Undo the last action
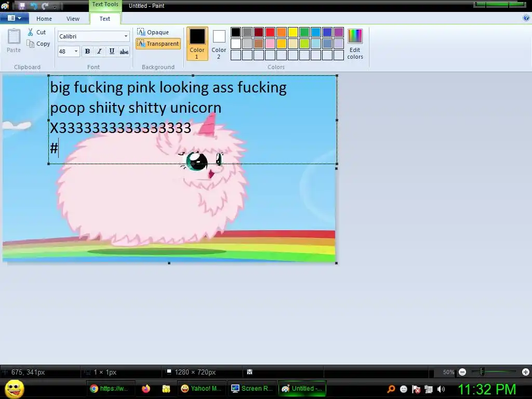532x399 pixels. click(x=34, y=6)
